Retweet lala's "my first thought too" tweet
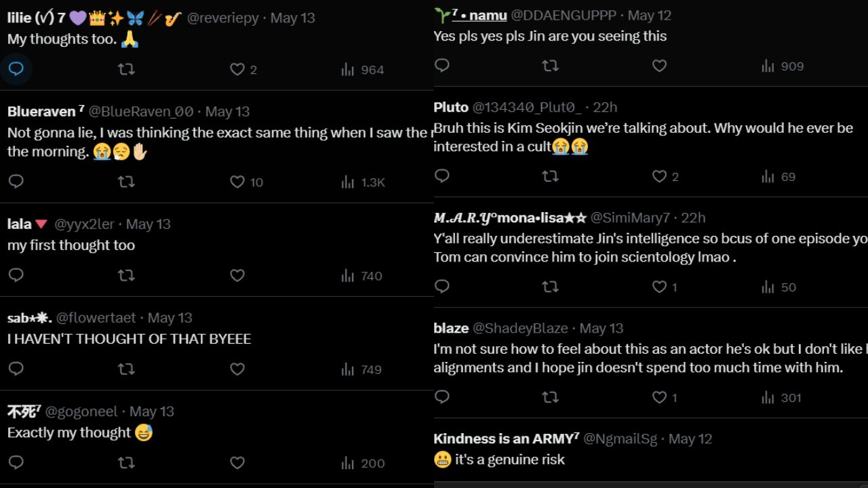Screen dimensions: 868x488 (126, 275)
